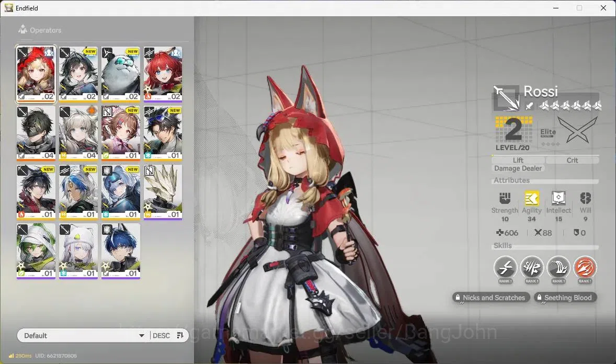The width and height of the screenshot is (616, 364).
Task: Select the white cat-cap girl operator card
Action: click(x=78, y=251)
